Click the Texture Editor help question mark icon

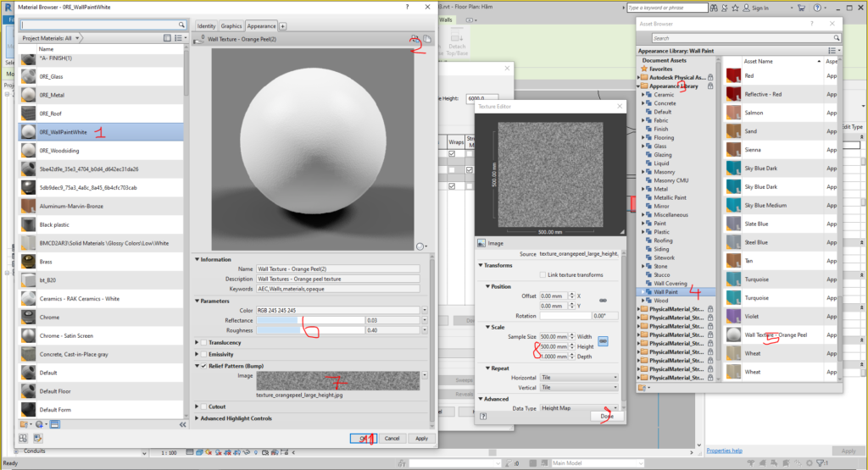tap(483, 416)
